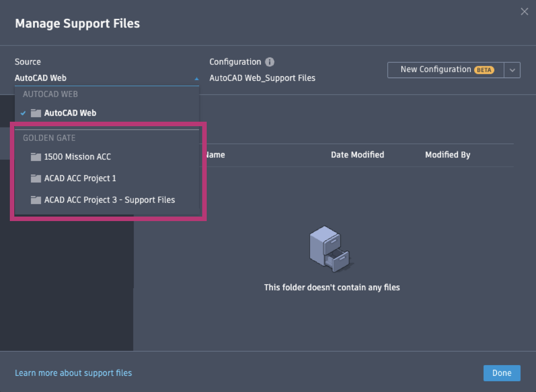
Task: Select the 1500 Mission ACC project
Action: point(77,157)
